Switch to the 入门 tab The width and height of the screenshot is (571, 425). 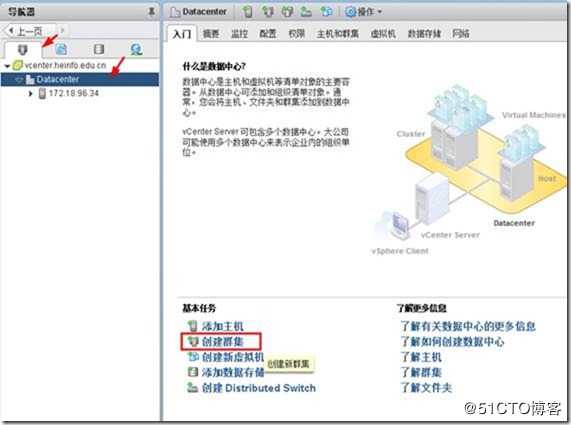pyautogui.click(x=182, y=34)
